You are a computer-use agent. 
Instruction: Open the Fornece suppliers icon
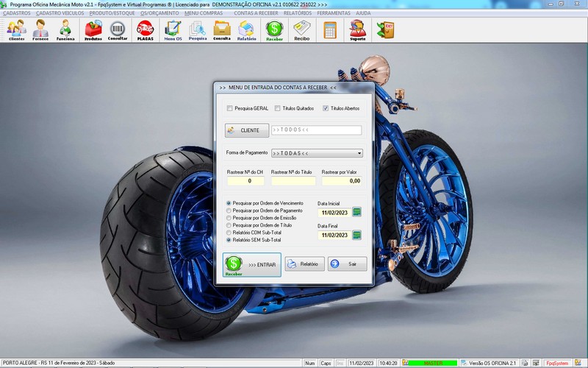pyautogui.click(x=40, y=30)
